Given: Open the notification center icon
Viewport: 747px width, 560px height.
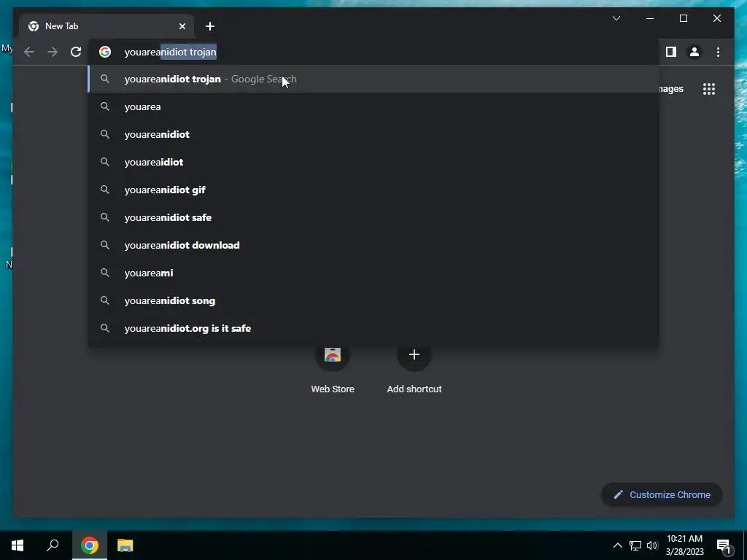Looking at the screenshot, I should [x=724, y=545].
